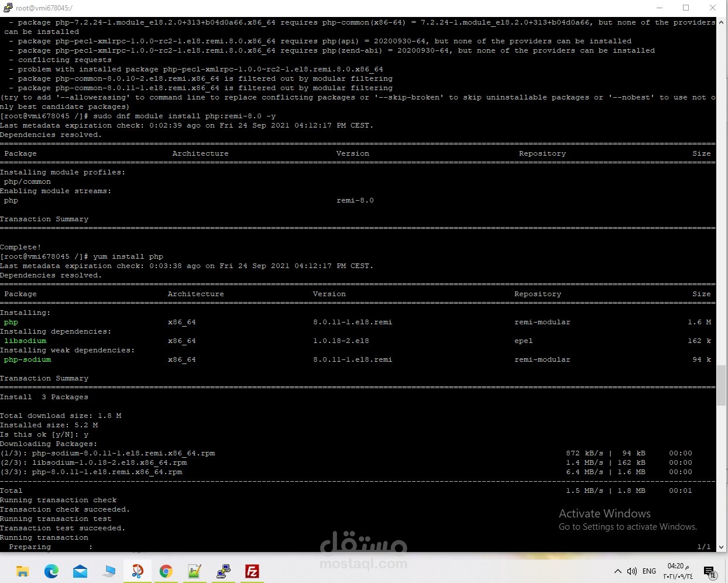Click 'conflicting requests' error line
Image resolution: width=728 pixels, height=583 pixels.
point(60,60)
